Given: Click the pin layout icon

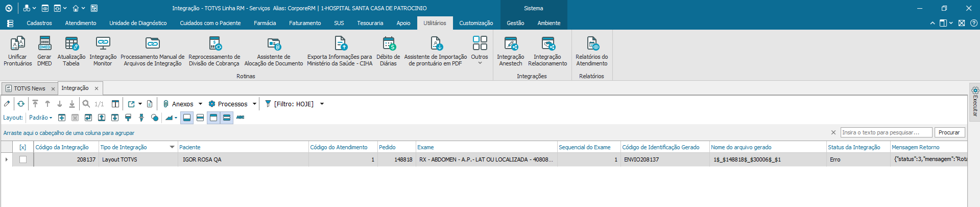Looking at the screenshot, I should [x=141, y=118].
